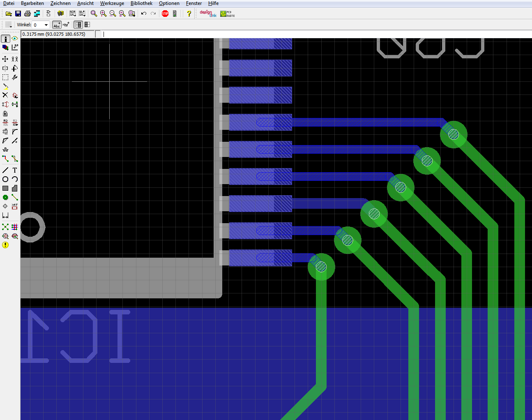Select the Route tool
This screenshot has width=532, height=420.
(5, 159)
